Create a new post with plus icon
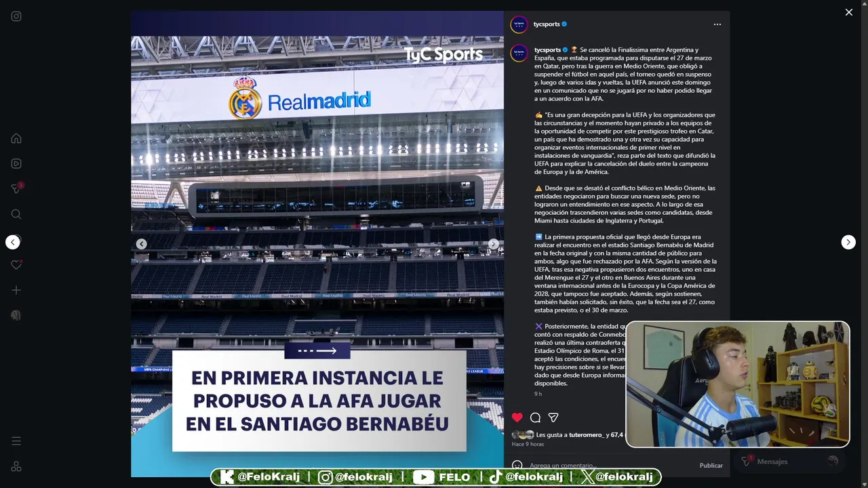Screen dimensions: 868x488 [16, 290]
